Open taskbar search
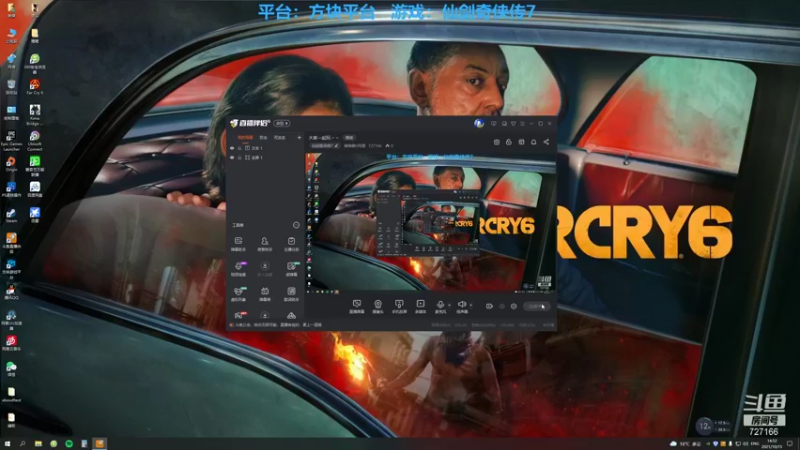800x450 pixels. click(x=22, y=444)
